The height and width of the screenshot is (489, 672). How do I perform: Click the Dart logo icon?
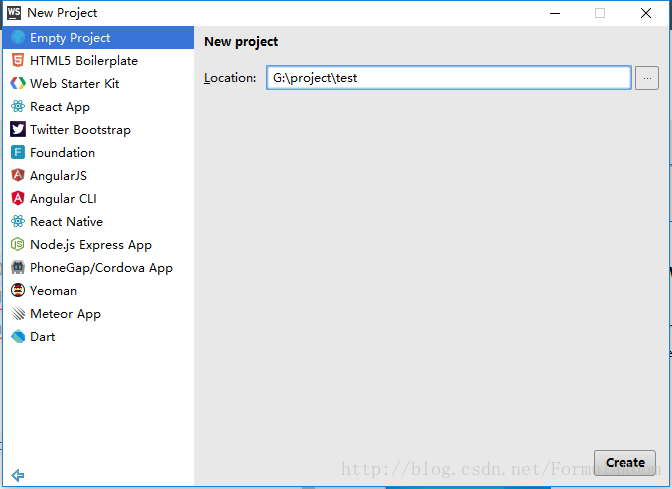click(x=18, y=336)
